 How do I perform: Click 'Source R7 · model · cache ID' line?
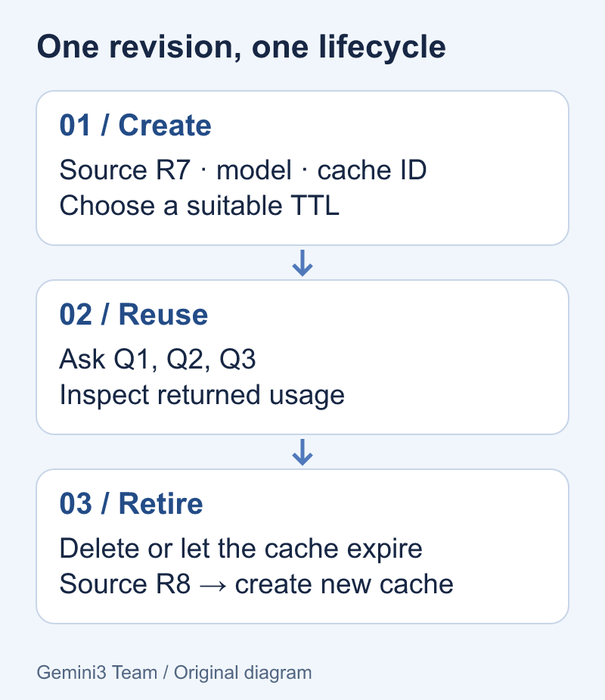(244, 170)
